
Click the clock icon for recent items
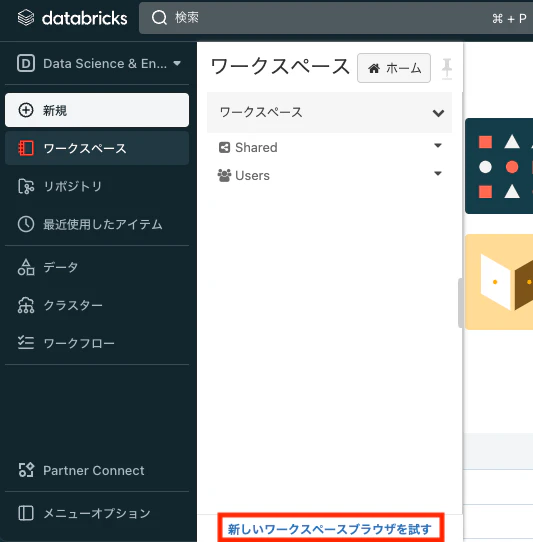[26, 224]
